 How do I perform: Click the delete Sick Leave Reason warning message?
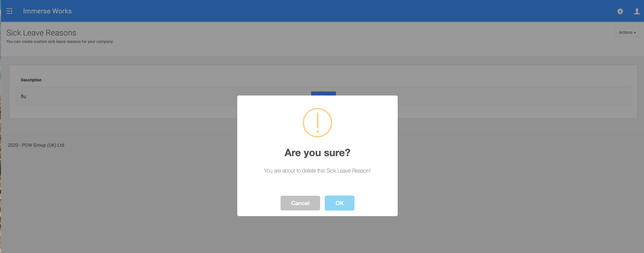click(x=317, y=171)
